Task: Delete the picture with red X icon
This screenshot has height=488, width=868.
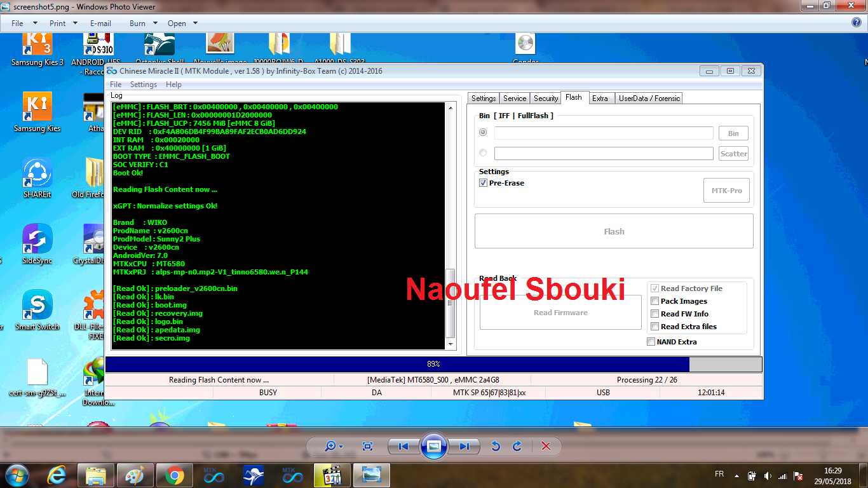Action: tap(546, 446)
